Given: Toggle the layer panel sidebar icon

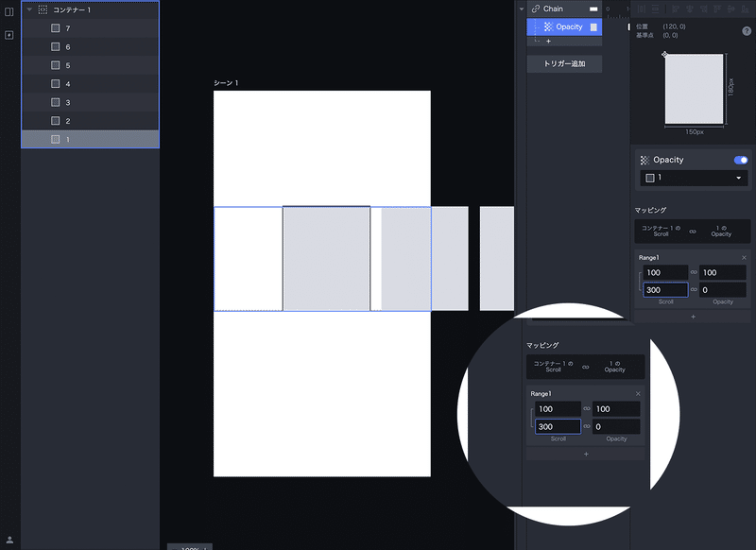Looking at the screenshot, I should pos(9,11).
